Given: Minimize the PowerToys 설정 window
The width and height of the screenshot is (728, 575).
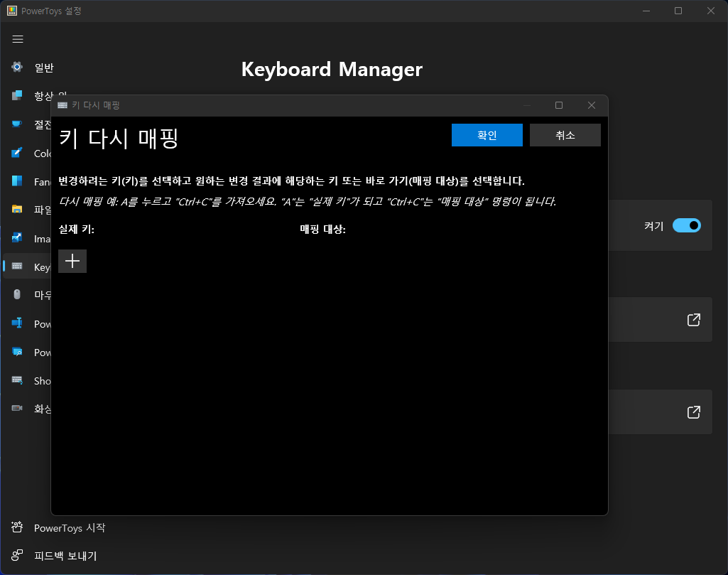Looking at the screenshot, I should point(646,11).
